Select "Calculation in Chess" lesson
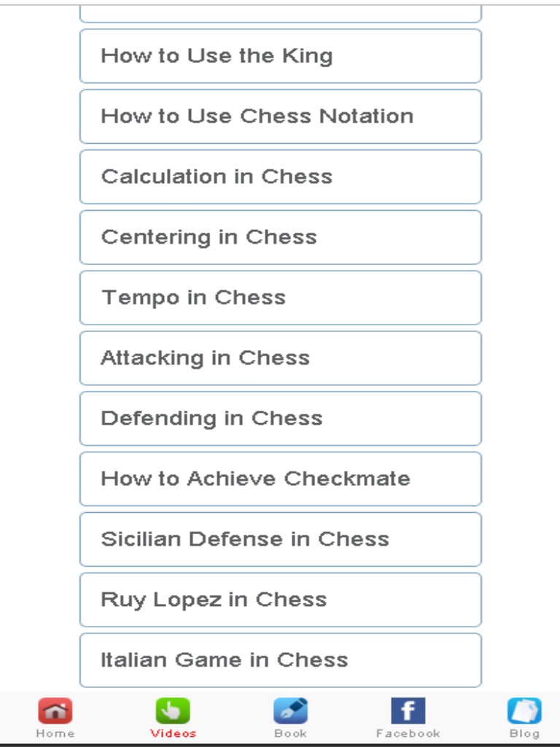This screenshot has width=560, height=747. coord(280,177)
